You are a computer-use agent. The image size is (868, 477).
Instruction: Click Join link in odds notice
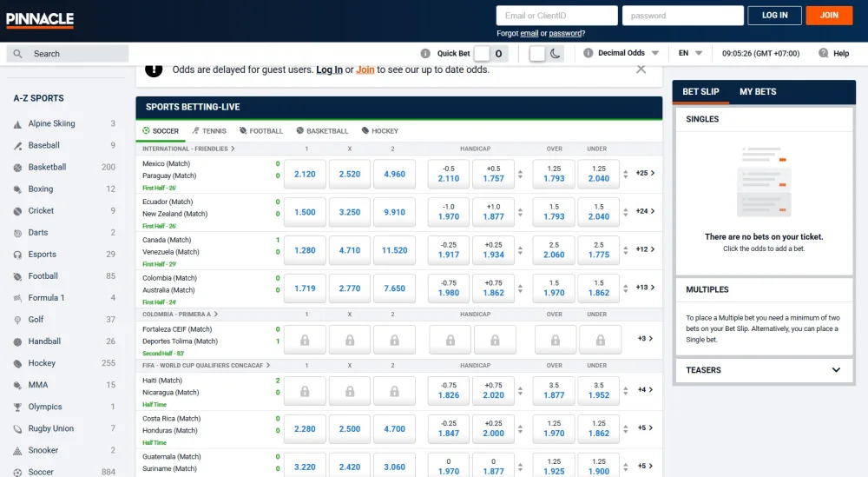click(365, 70)
